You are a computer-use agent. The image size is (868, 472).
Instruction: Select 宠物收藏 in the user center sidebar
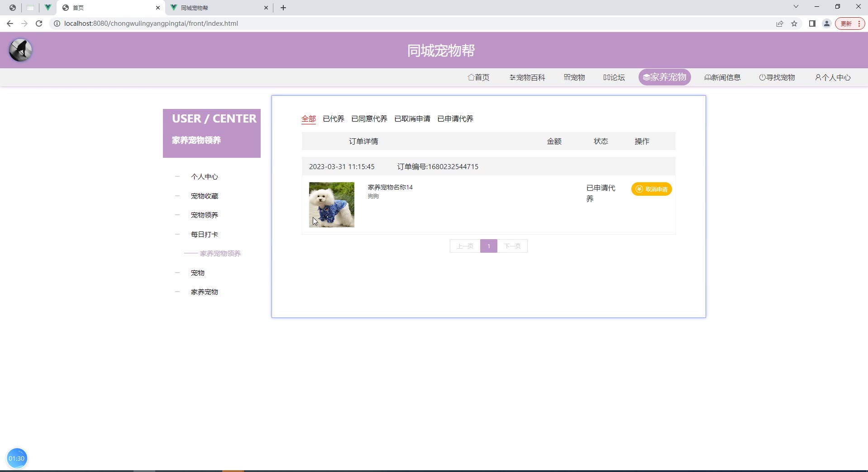click(205, 196)
